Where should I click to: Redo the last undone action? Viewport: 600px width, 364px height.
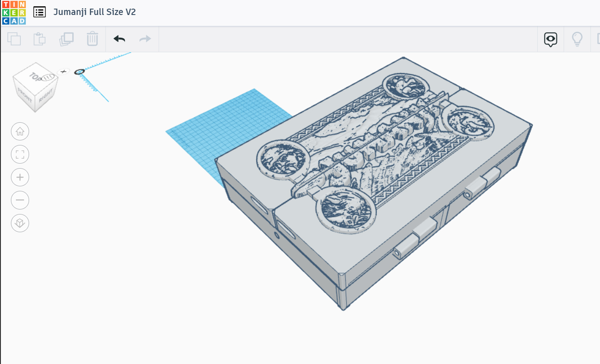[145, 39]
